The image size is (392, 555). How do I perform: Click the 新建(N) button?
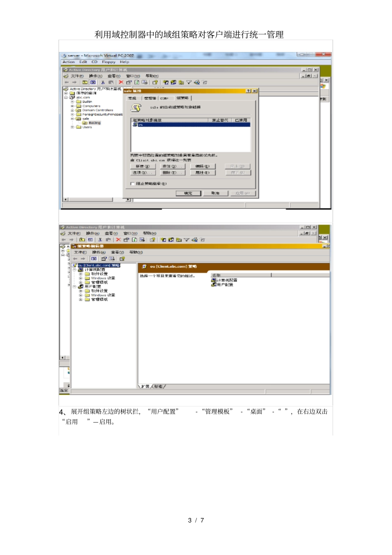pos(142,166)
